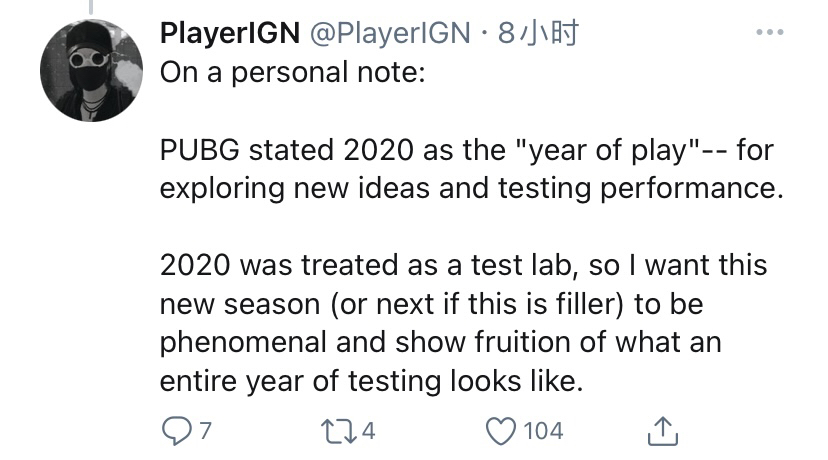This screenshot has width=828, height=460.
Task: Like the tweet with the heart icon
Action: [x=501, y=431]
